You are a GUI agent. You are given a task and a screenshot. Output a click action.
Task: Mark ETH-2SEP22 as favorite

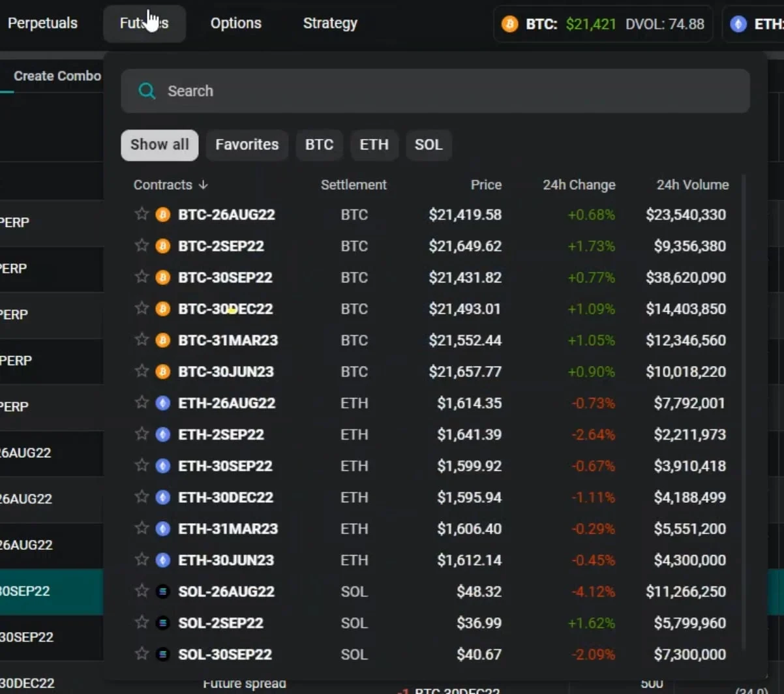pos(142,434)
